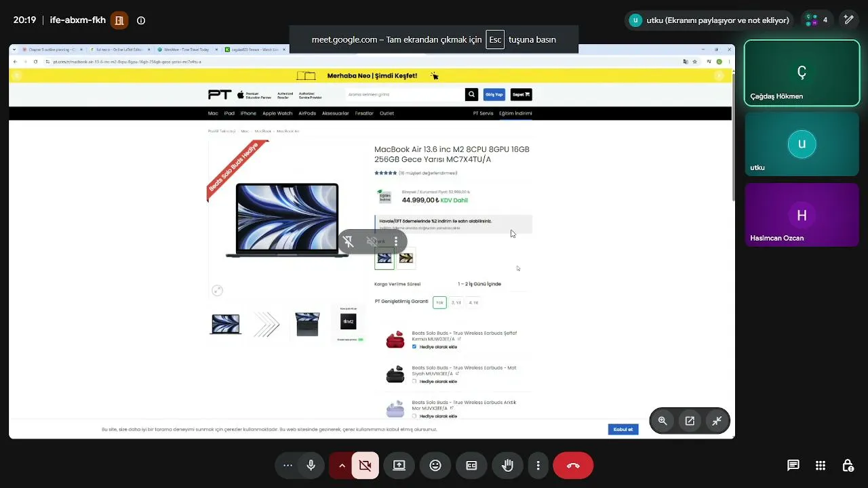Click the Kabul et cookie button
Image resolution: width=868 pixels, height=488 pixels.
tap(623, 429)
